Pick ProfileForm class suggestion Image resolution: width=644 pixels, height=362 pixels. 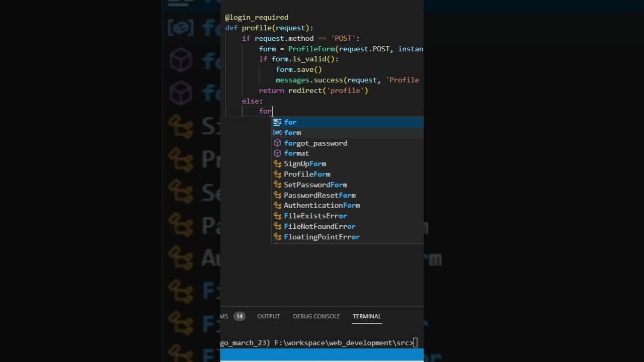click(x=348, y=174)
